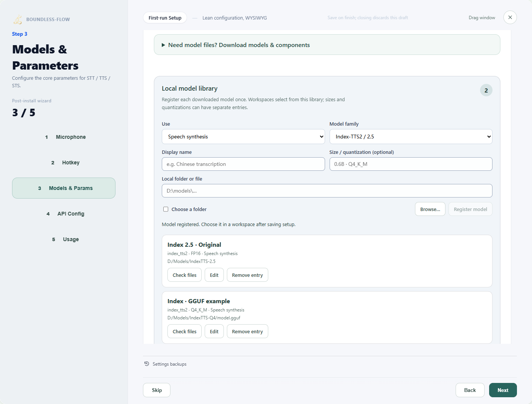Click the Model registered status message

[229, 224]
